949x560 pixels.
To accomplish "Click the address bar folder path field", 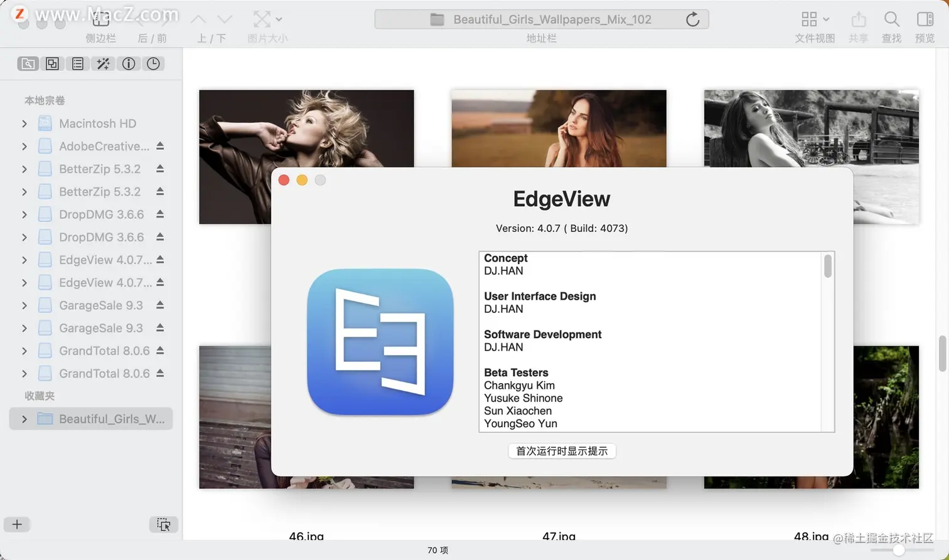I will click(x=541, y=19).
